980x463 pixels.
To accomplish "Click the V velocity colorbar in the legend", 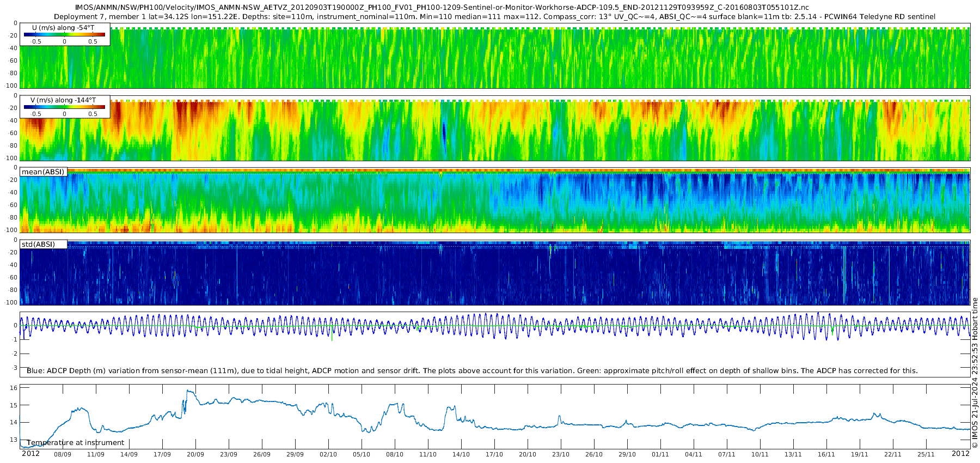I will point(64,107).
